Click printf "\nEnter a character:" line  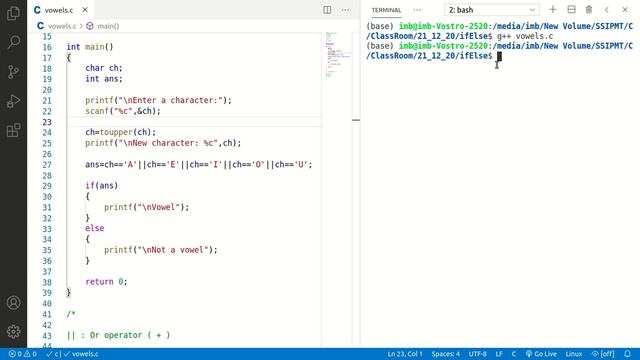[158, 100]
